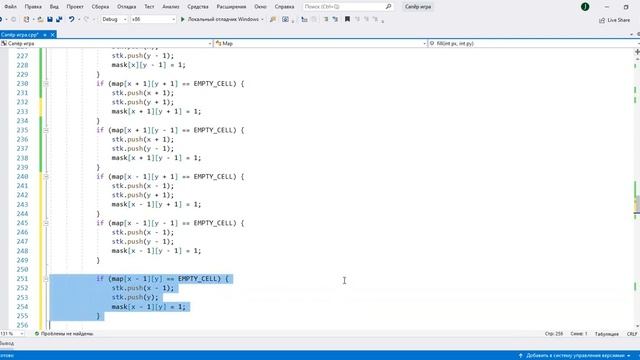
Task: Collapse the if block at line 240
Action: tap(46, 177)
